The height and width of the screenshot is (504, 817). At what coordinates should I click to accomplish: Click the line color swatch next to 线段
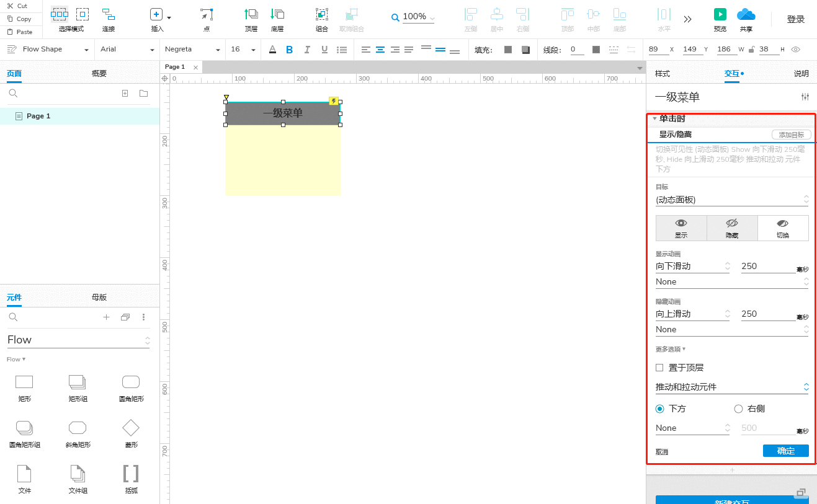pos(596,50)
